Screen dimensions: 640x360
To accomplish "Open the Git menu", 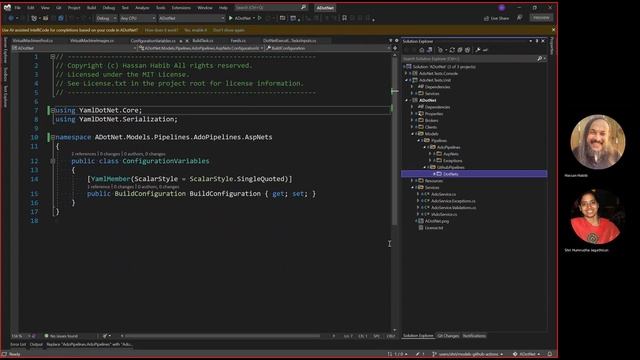I will coord(59,8).
